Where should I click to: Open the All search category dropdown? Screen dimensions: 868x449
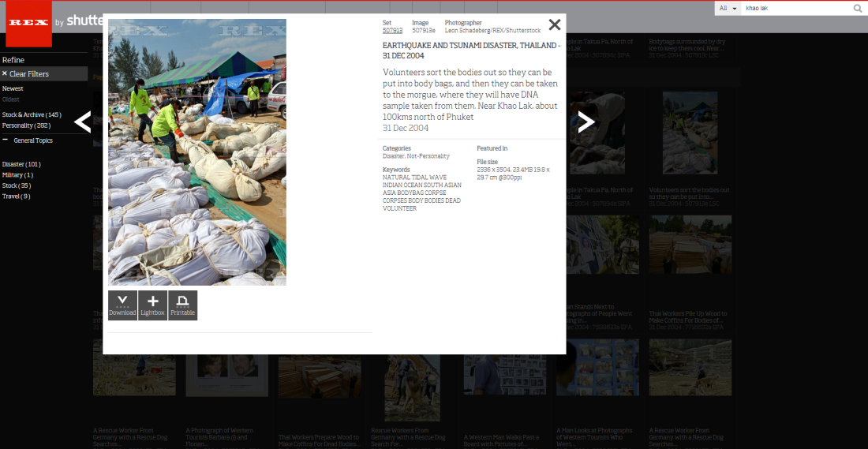point(728,9)
